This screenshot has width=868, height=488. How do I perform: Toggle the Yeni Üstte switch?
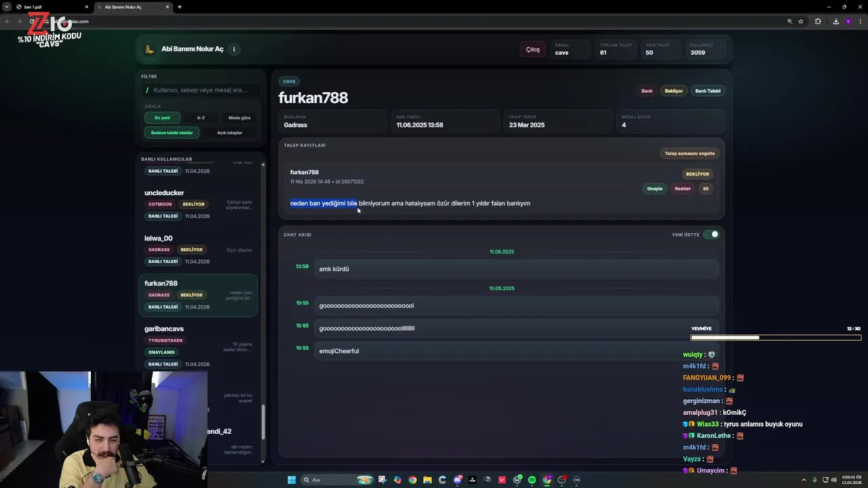tap(711, 235)
